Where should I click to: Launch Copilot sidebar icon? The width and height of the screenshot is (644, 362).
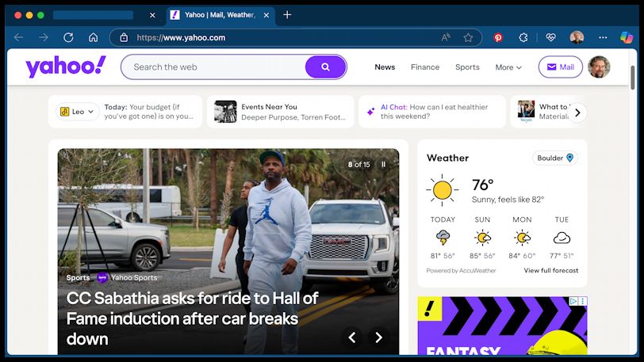click(627, 37)
